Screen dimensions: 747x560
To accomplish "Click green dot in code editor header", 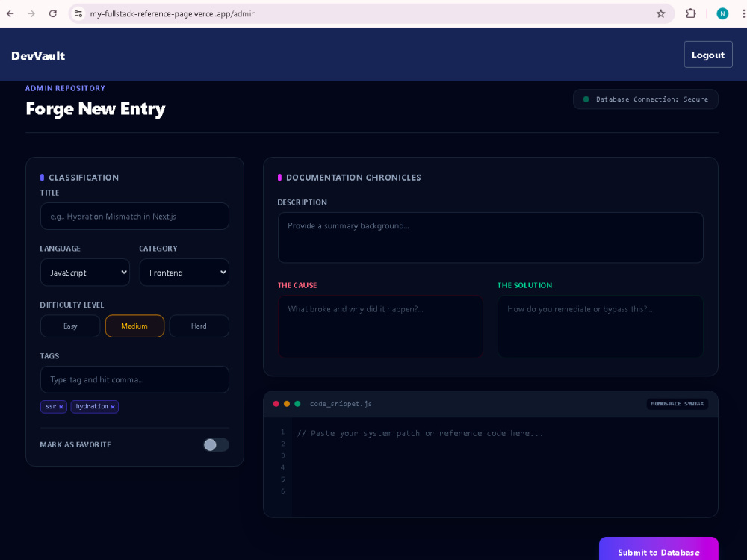I will 298,404.
